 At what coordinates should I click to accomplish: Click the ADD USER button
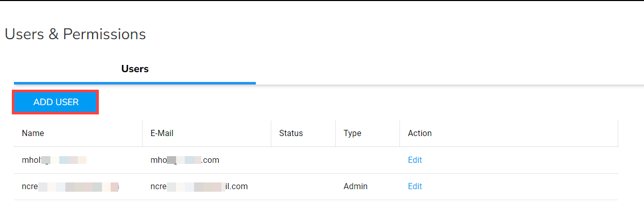[x=56, y=102]
